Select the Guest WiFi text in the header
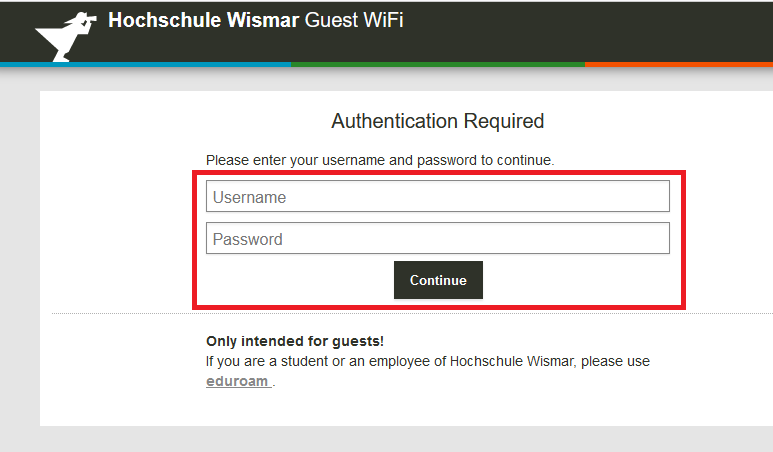This screenshot has width=773, height=452. click(354, 20)
